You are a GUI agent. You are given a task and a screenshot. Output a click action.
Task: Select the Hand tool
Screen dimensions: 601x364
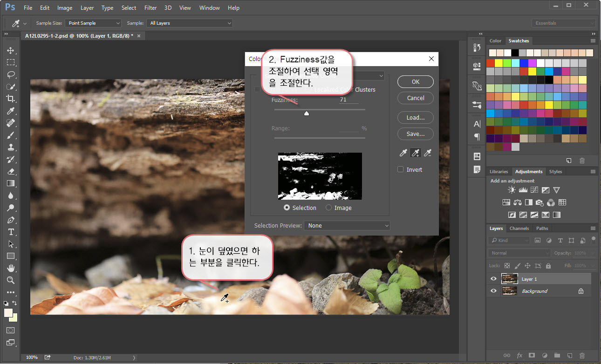click(11, 268)
